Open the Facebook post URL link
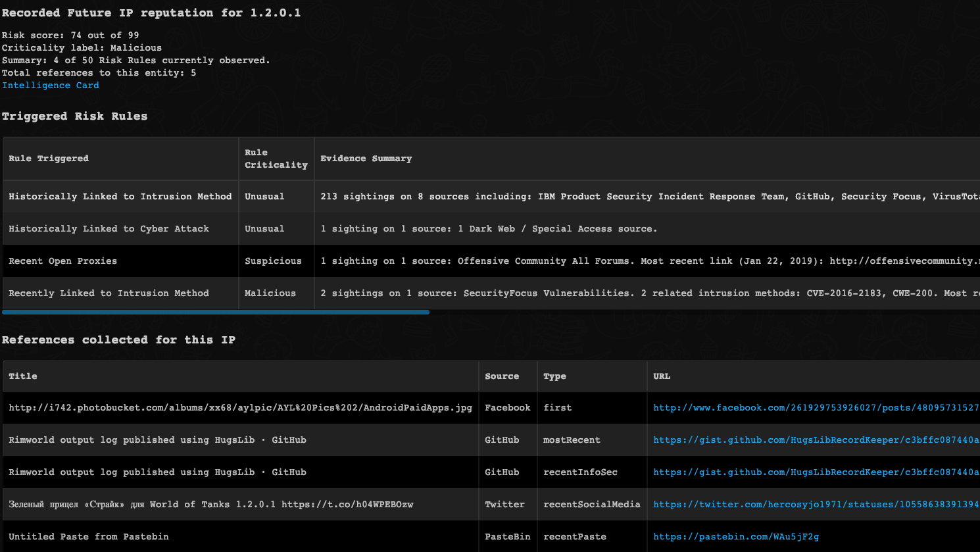Screen dimensions: 980x552 (x=816, y=408)
